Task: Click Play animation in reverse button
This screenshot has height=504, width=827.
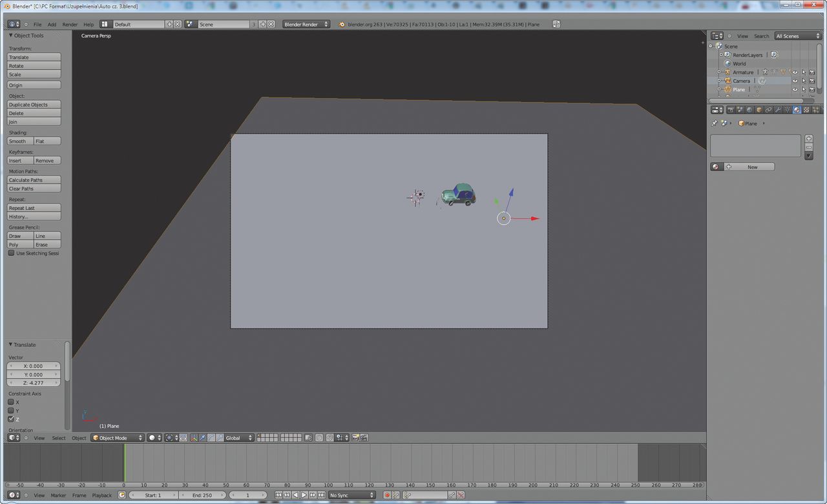Action: coord(295,495)
